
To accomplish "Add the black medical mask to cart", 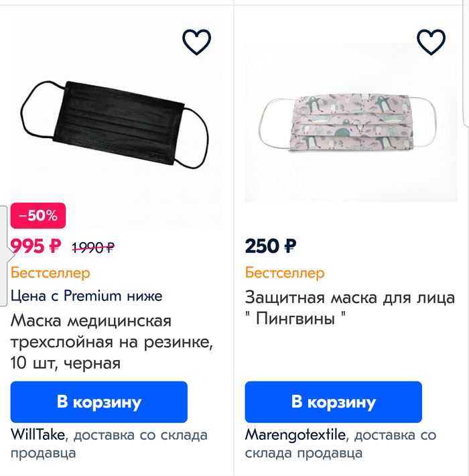I will pyautogui.click(x=99, y=402).
